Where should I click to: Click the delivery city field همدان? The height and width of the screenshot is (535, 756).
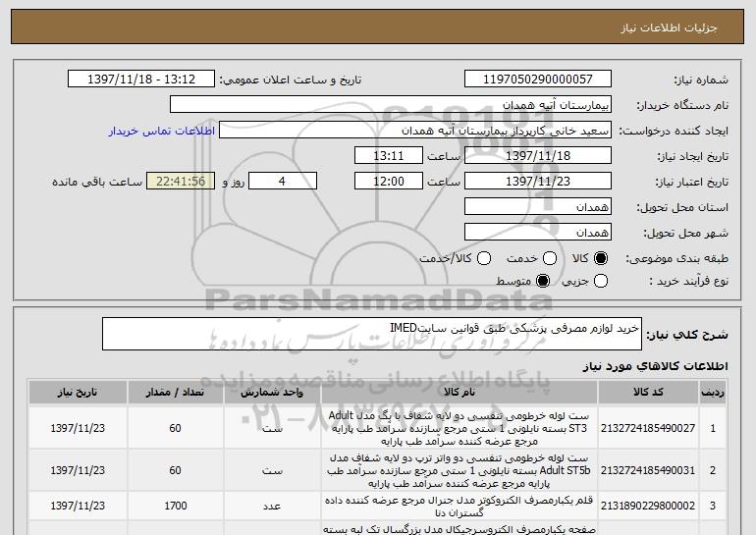click(x=538, y=233)
